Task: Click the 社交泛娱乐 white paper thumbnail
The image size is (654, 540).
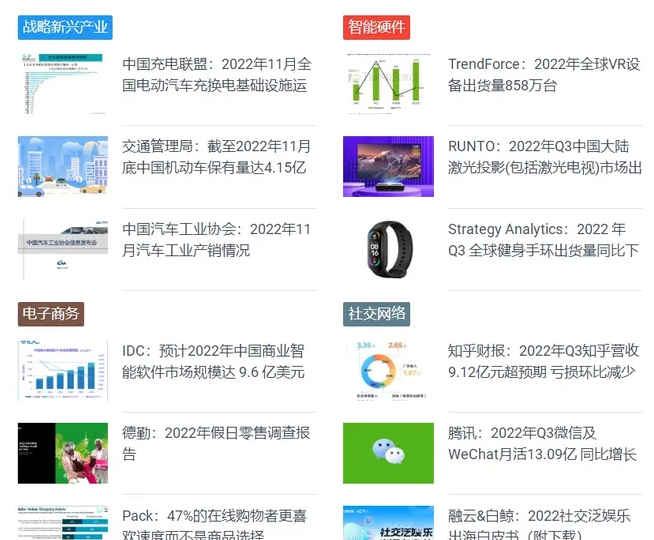Action: (x=388, y=523)
